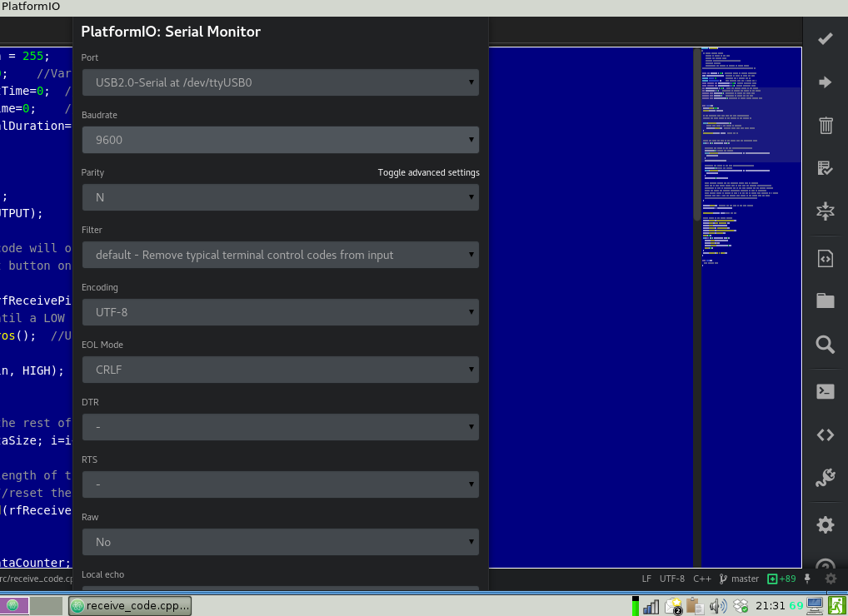Open Settings gear icon in right toolbar

pos(826,524)
